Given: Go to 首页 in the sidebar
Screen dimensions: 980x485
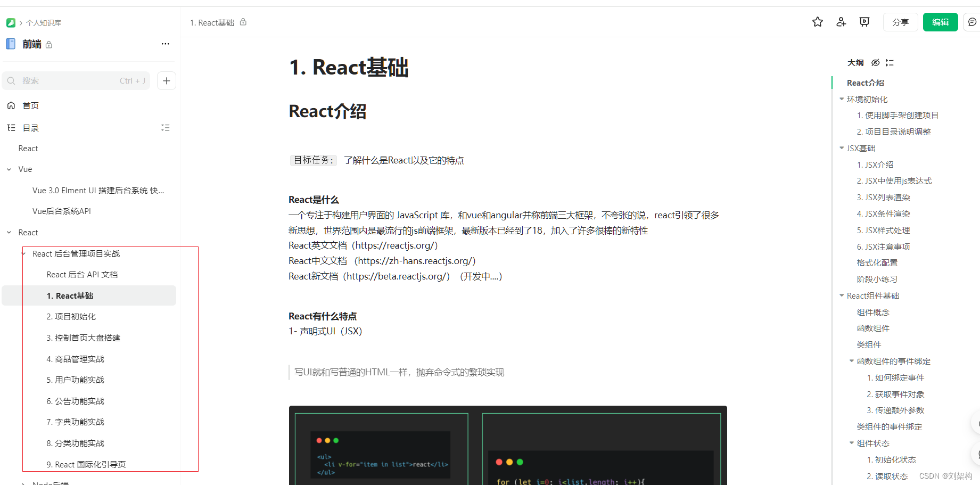Looking at the screenshot, I should [x=30, y=106].
